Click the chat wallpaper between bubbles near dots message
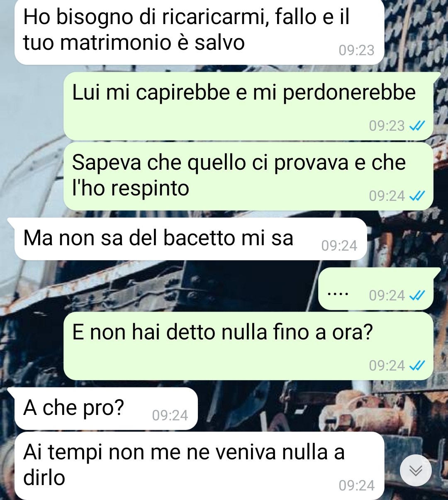 click(x=166, y=286)
